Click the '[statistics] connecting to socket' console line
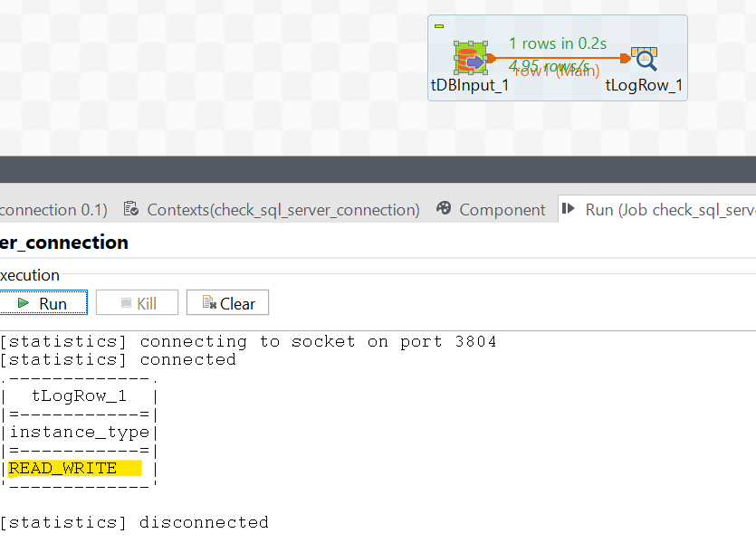Image resolution: width=756 pixels, height=543 pixels. [x=247, y=341]
